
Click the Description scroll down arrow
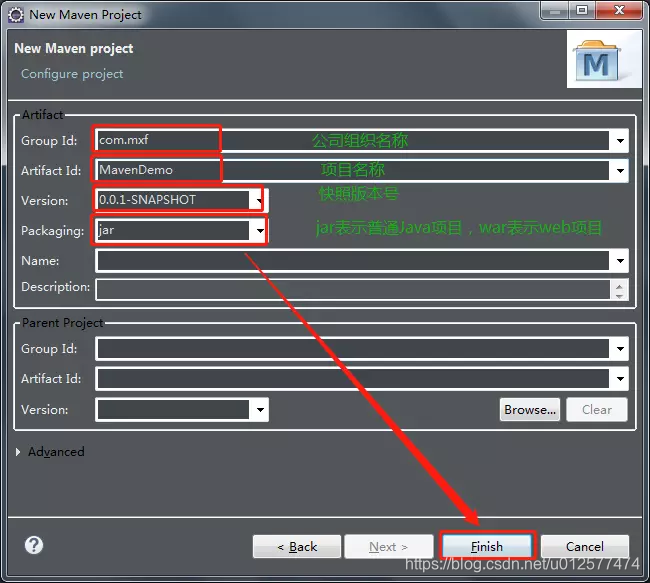point(619,295)
